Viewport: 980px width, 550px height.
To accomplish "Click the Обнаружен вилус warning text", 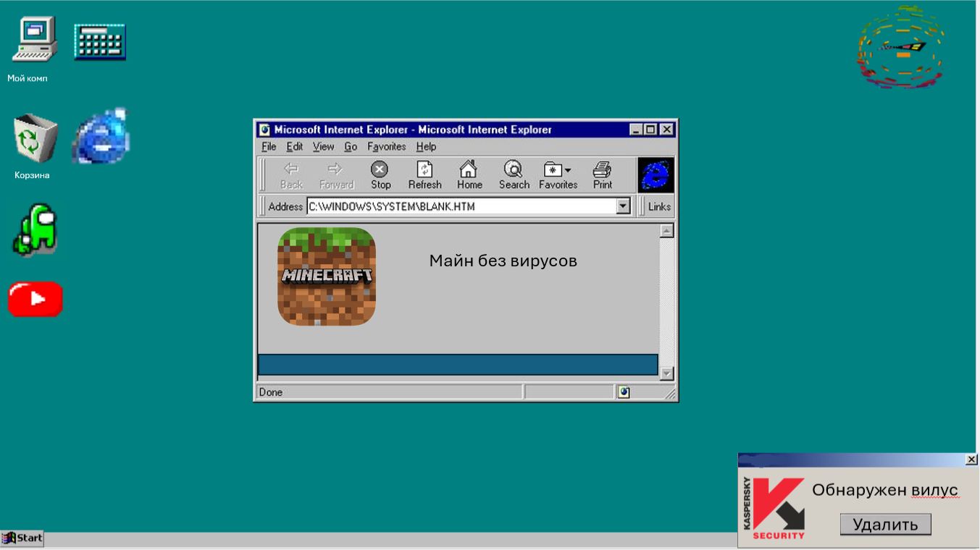I will pos(885,491).
